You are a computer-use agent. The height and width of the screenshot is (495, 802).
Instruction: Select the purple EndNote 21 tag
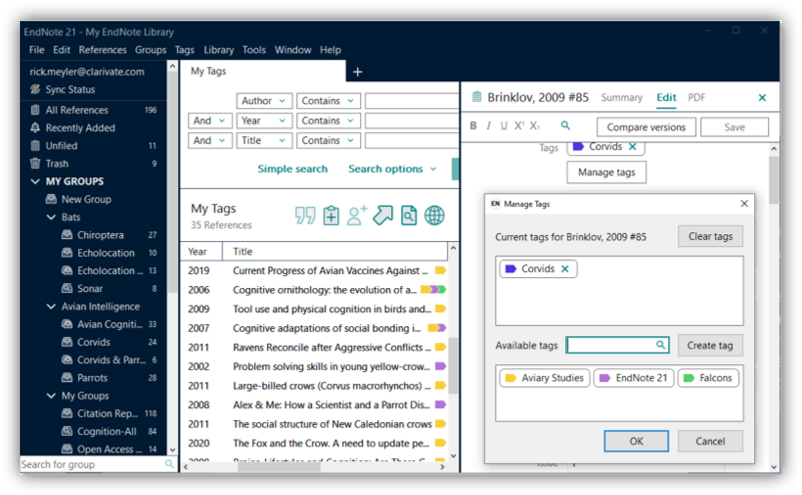(634, 378)
